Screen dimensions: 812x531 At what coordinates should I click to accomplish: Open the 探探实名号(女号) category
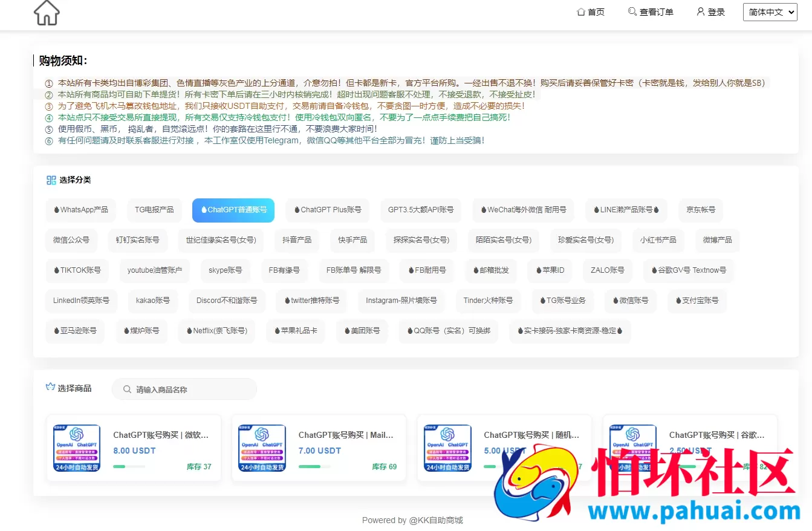(x=421, y=240)
